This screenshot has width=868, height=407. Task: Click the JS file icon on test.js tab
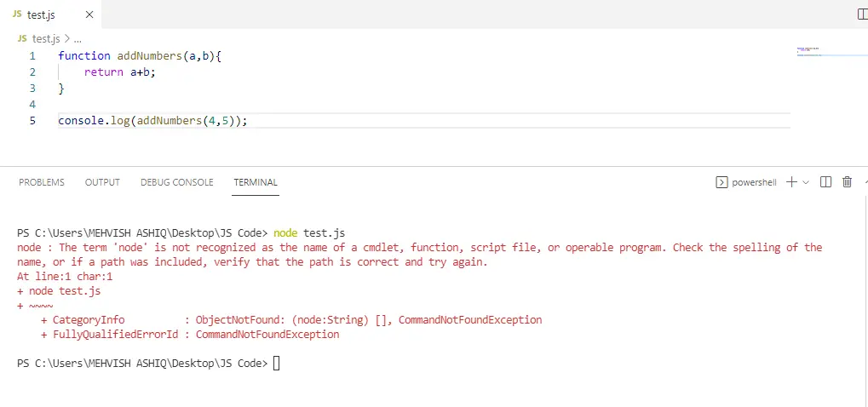(x=16, y=14)
